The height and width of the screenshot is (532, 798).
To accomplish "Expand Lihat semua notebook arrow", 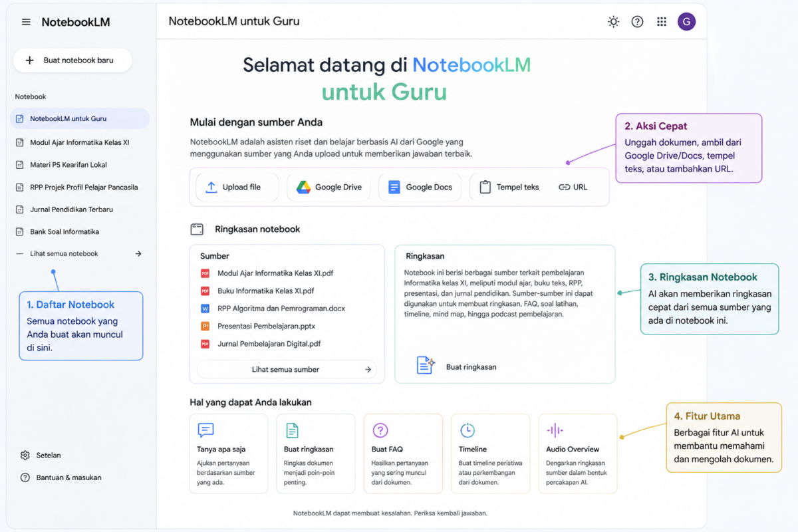I will click(x=138, y=254).
